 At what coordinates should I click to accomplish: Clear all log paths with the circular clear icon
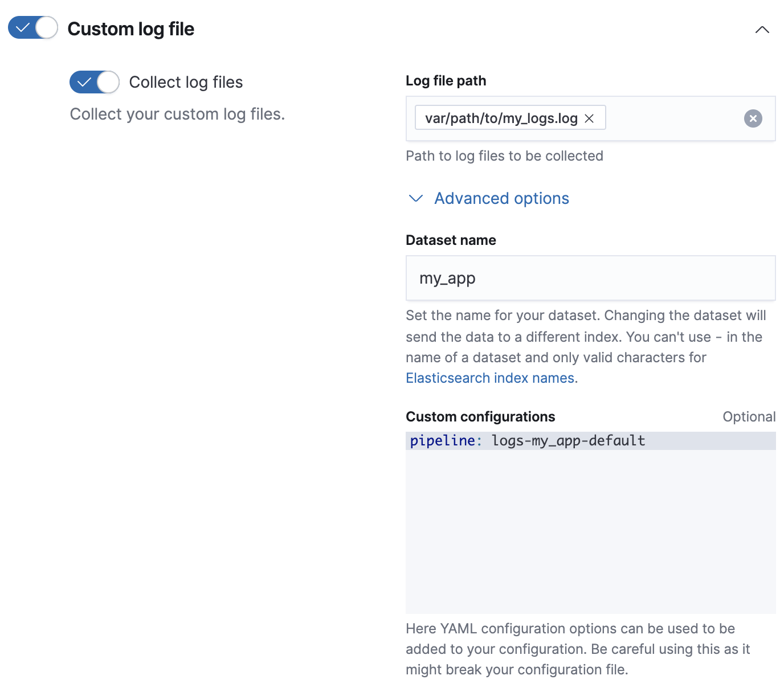tap(753, 118)
